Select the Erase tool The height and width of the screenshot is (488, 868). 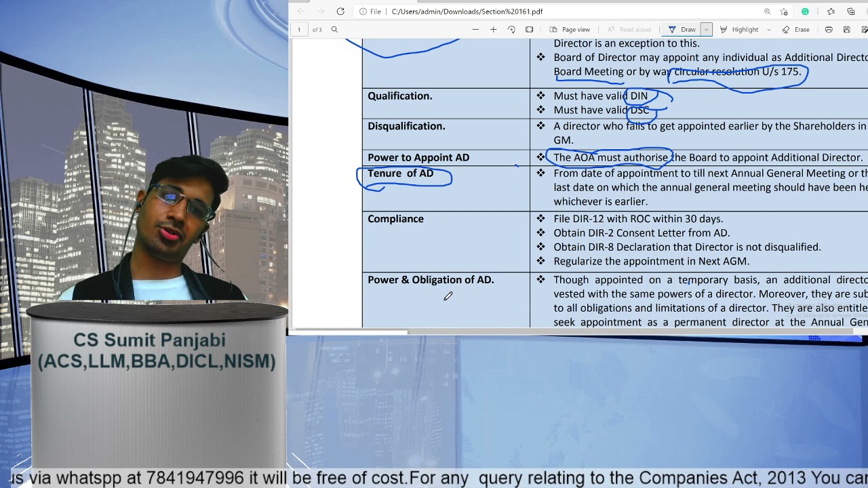pyautogui.click(x=796, y=29)
